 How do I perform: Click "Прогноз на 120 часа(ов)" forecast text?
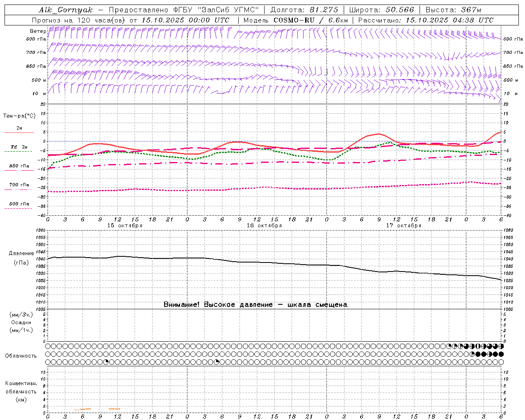point(79,20)
